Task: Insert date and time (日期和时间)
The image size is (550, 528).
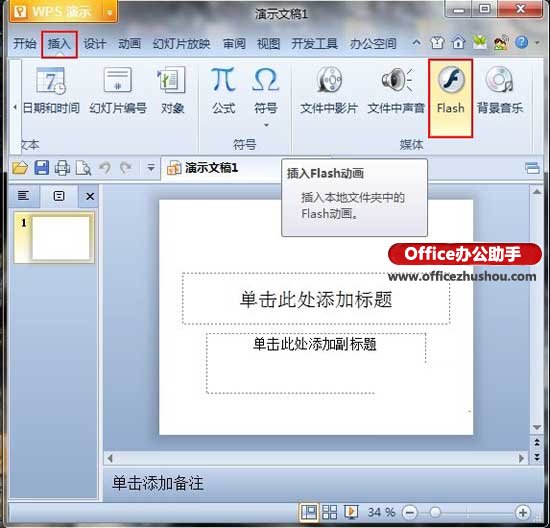Action: click(x=51, y=91)
